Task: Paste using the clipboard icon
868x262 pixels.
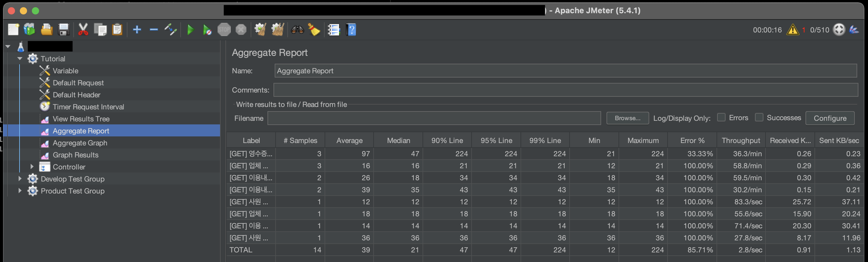Action: [117, 30]
